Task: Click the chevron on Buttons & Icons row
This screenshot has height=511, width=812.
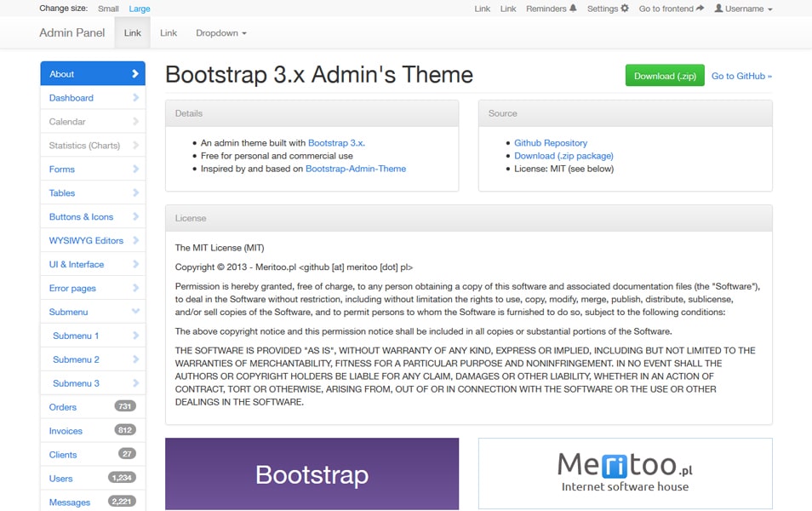Action: tap(135, 216)
